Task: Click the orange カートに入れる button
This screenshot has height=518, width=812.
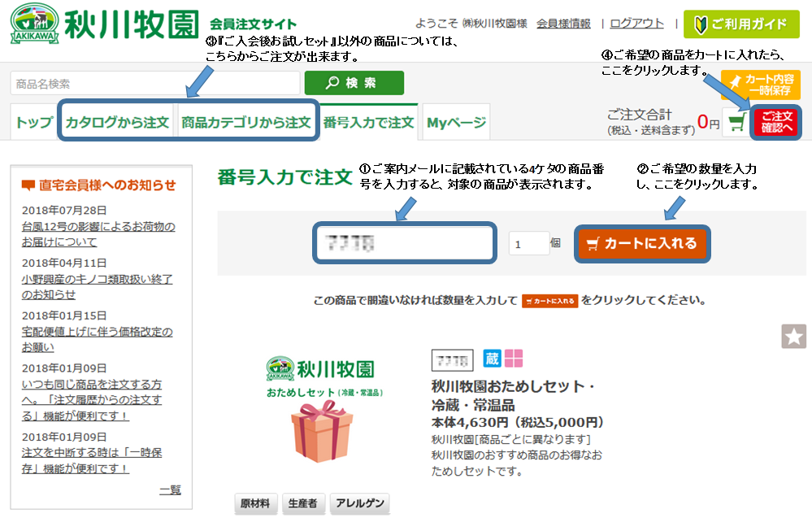Action: (x=642, y=243)
